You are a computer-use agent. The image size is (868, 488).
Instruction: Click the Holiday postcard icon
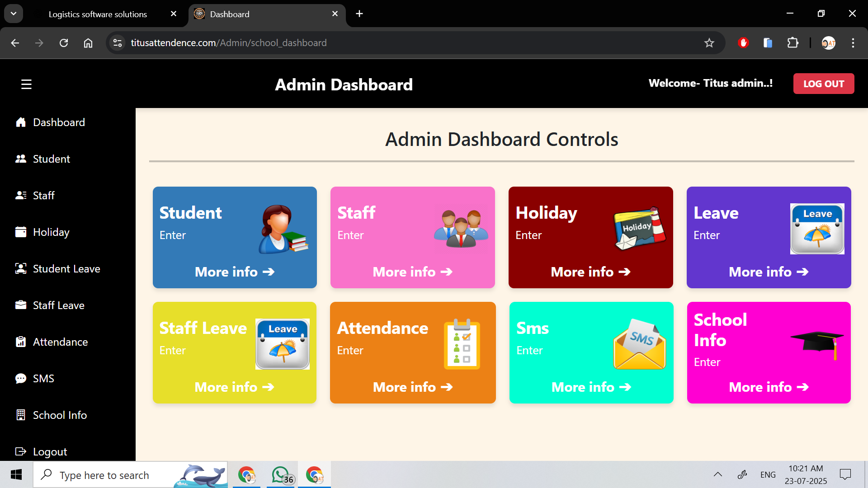pos(639,229)
